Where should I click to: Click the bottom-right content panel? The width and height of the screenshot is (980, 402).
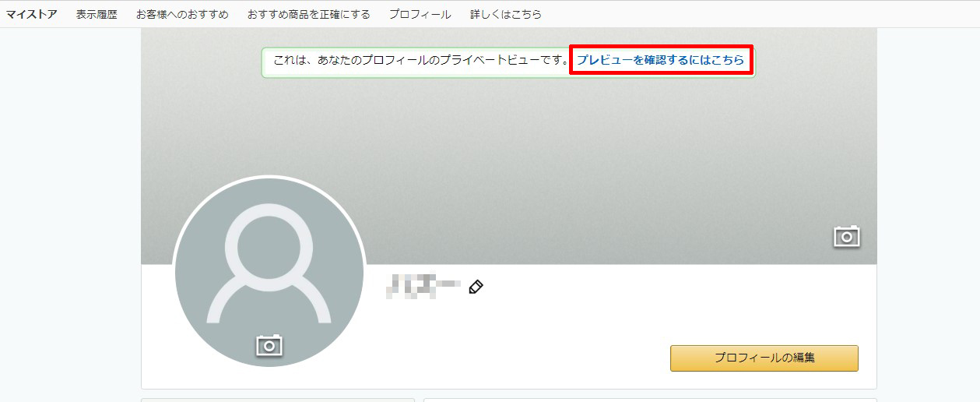[x=650, y=400]
